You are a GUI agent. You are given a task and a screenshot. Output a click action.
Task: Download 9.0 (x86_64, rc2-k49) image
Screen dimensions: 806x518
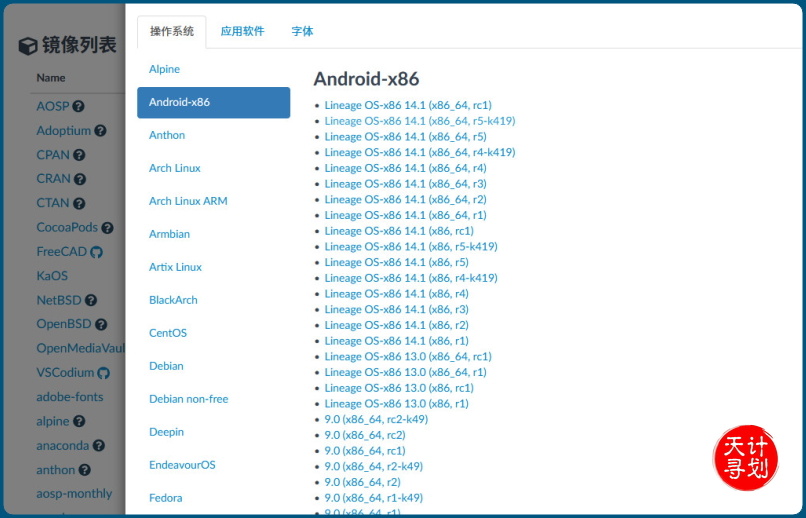pos(376,419)
